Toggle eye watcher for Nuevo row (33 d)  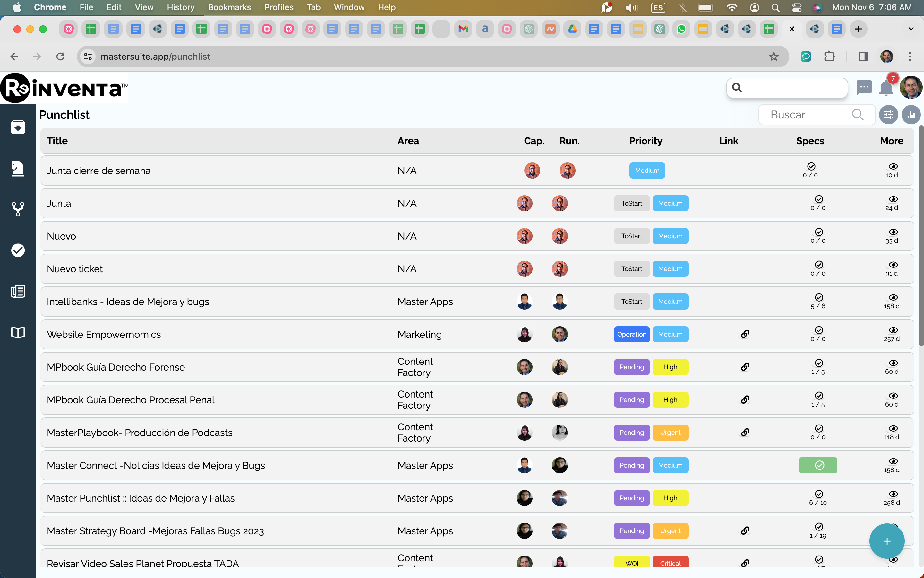[893, 232]
